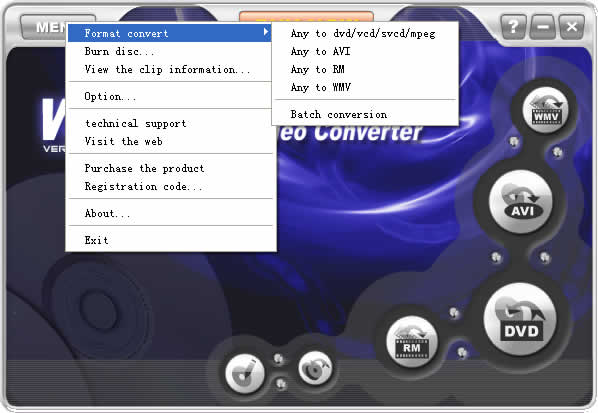The height and width of the screenshot is (413, 598).
Task: Select Format convert menu entry
Action: tap(169, 33)
